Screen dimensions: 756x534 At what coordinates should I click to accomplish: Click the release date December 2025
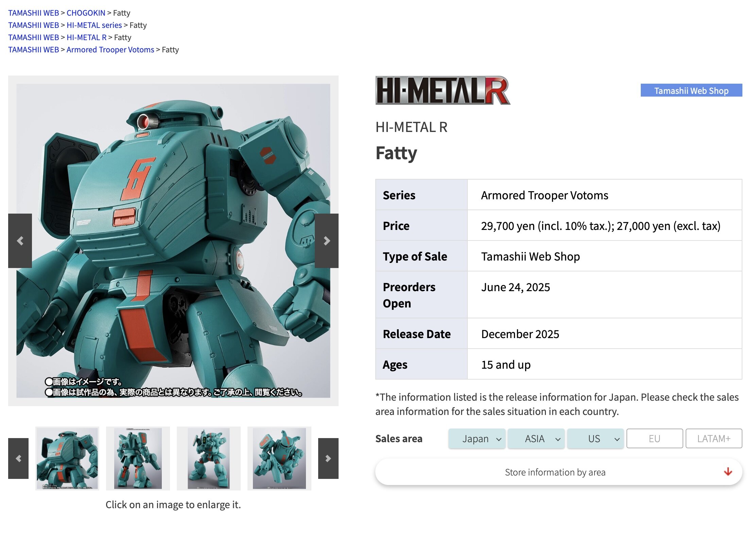tap(520, 334)
